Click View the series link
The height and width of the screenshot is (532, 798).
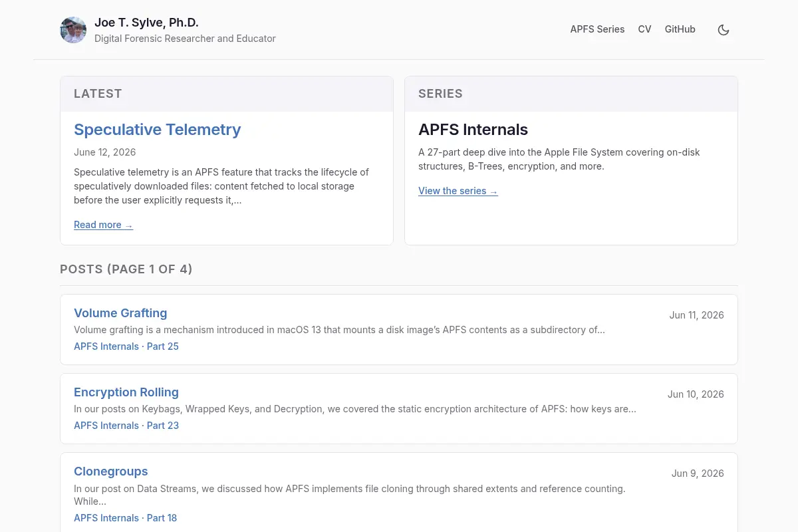pyautogui.click(x=458, y=191)
